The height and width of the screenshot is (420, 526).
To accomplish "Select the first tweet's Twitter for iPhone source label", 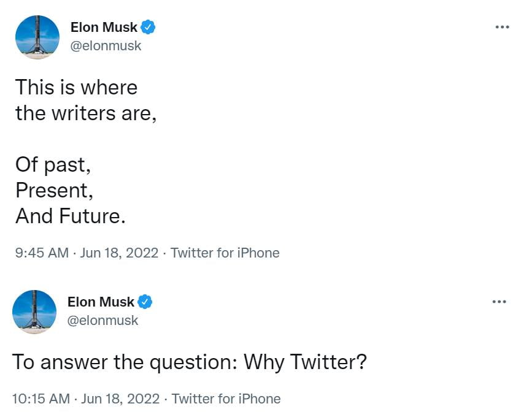I will click(x=225, y=253).
